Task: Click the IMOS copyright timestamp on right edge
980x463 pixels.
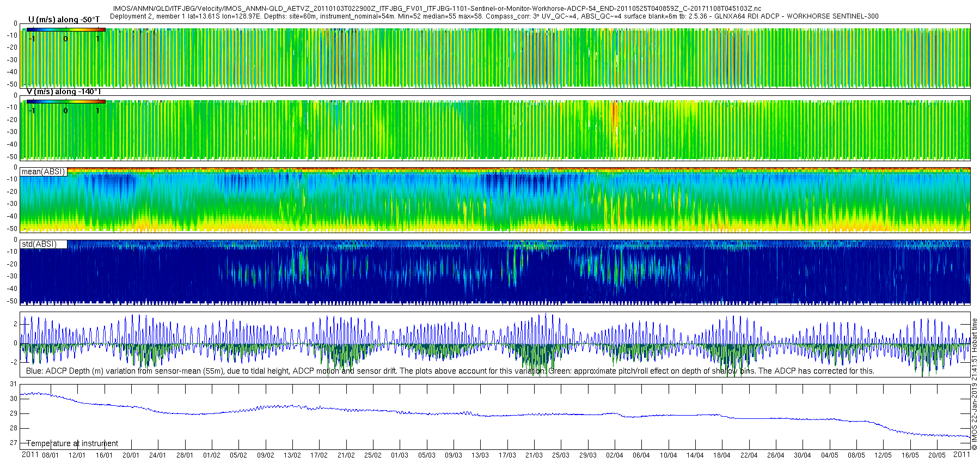Action: coord(975,384)
